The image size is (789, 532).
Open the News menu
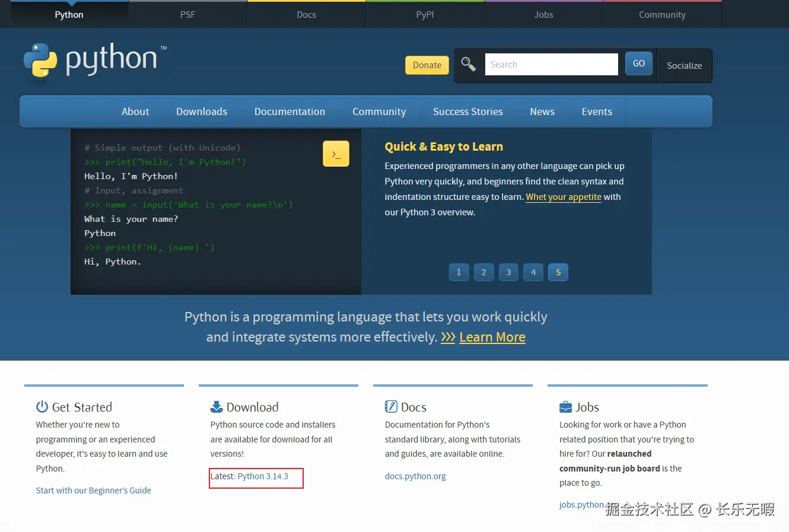coord(542,112)
